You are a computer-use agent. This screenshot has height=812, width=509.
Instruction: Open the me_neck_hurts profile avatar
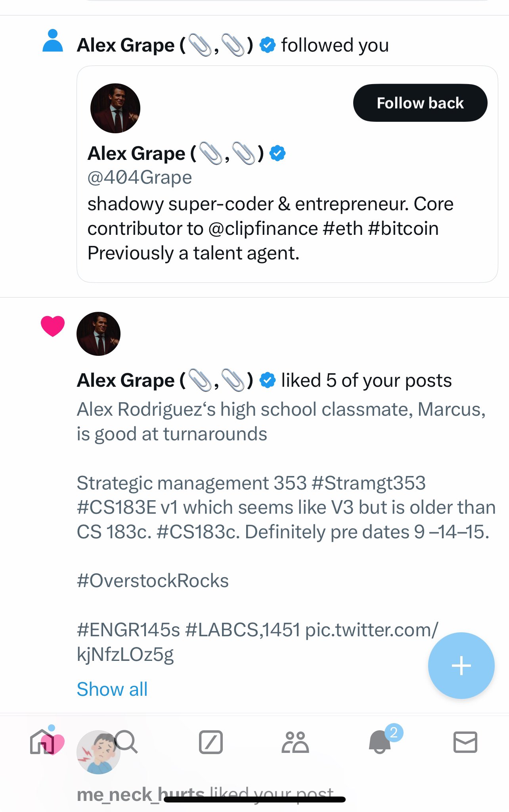click(98, 752)
